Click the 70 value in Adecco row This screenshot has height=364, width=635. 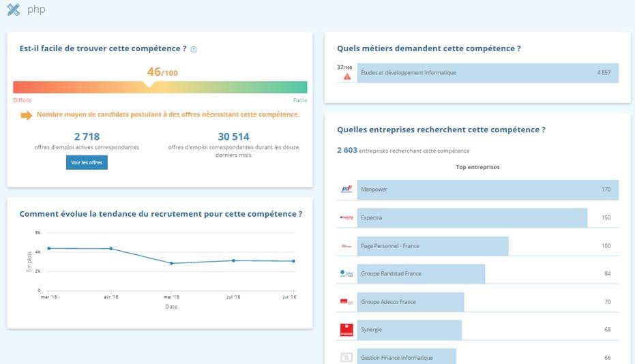tap(608, 302)
